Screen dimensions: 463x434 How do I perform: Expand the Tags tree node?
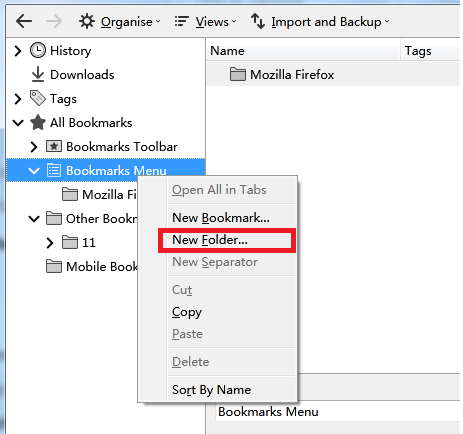[18, 99]
